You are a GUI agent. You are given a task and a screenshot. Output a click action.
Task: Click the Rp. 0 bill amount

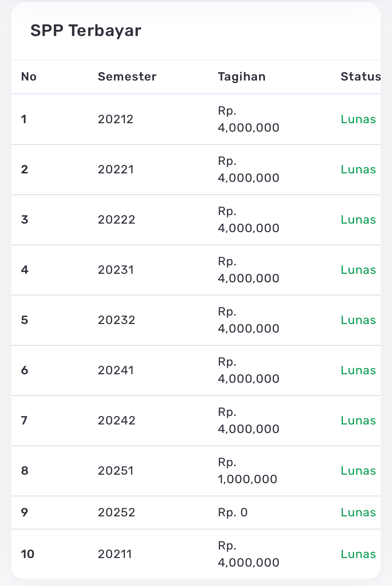click(232, 513)
